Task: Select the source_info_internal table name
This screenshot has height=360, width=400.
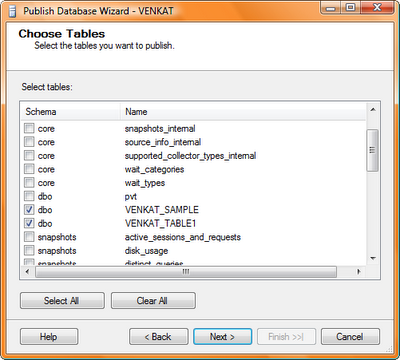Action: (x=163, y=142)
